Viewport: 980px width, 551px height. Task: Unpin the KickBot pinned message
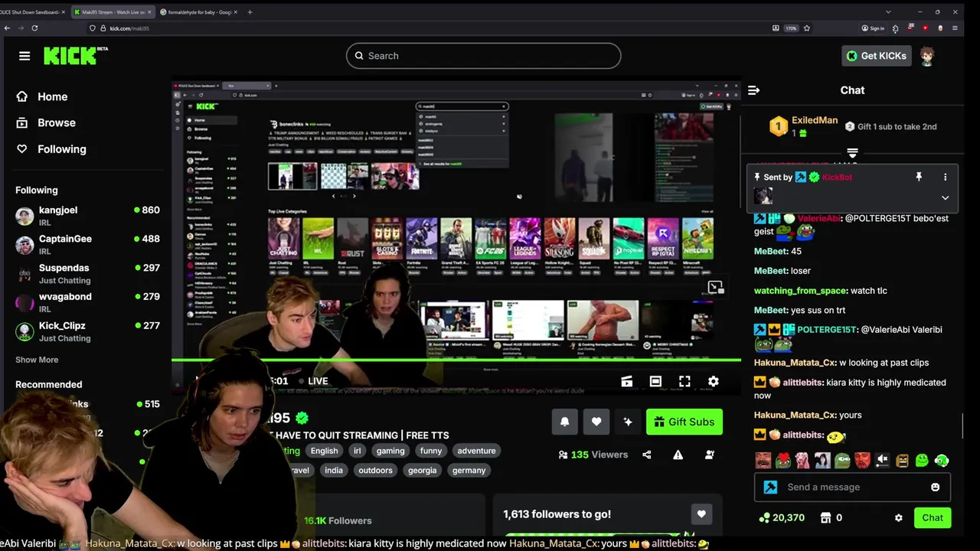[x=919, y=177]
